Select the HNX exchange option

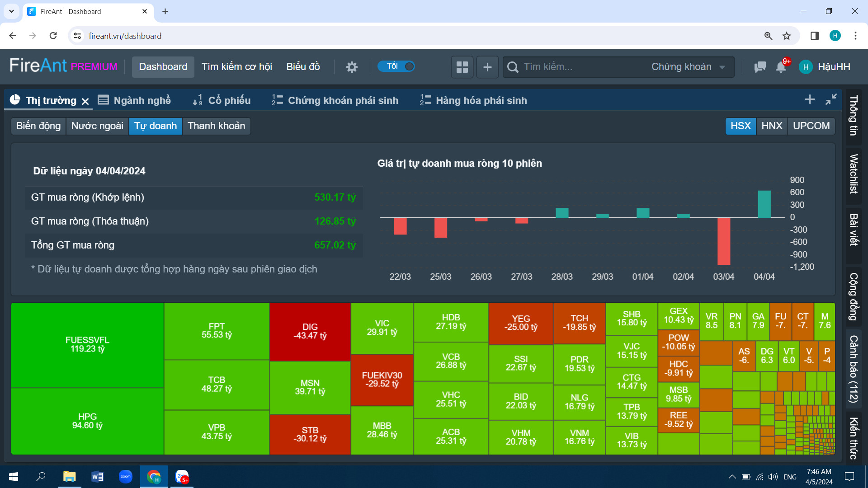tap(772, 126)
